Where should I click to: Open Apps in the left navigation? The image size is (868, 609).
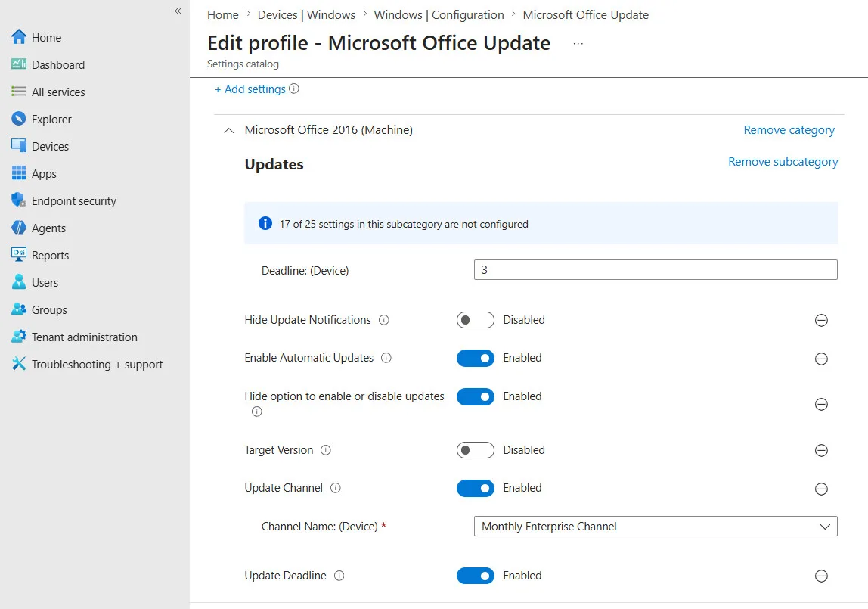coord(44,174)
